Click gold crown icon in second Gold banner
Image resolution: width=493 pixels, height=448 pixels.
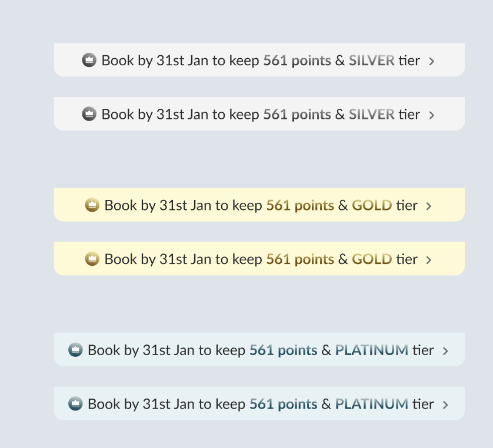pos(92,259)
